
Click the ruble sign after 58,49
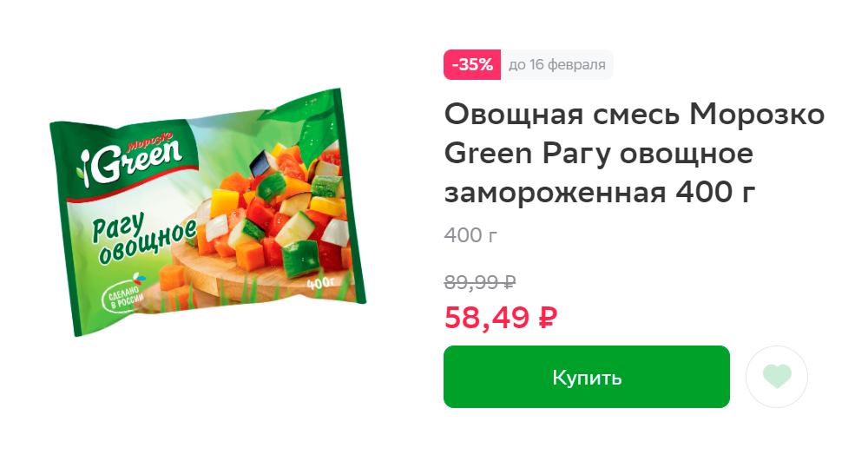click(548, 318)
